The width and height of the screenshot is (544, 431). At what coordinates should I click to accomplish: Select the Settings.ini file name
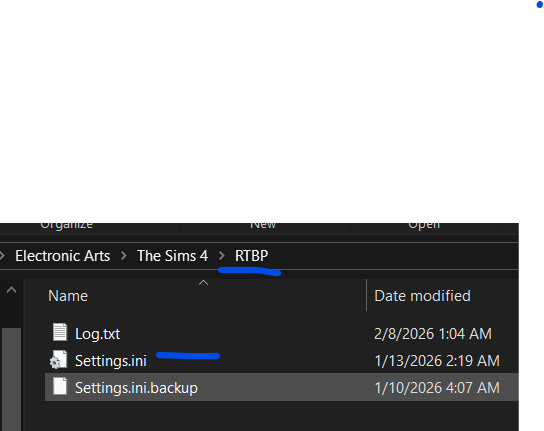[x=111, y=361]
